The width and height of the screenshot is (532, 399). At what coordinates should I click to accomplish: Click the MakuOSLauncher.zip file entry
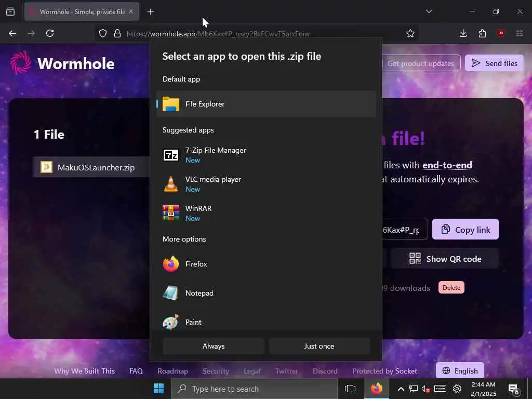click(91, 167)
